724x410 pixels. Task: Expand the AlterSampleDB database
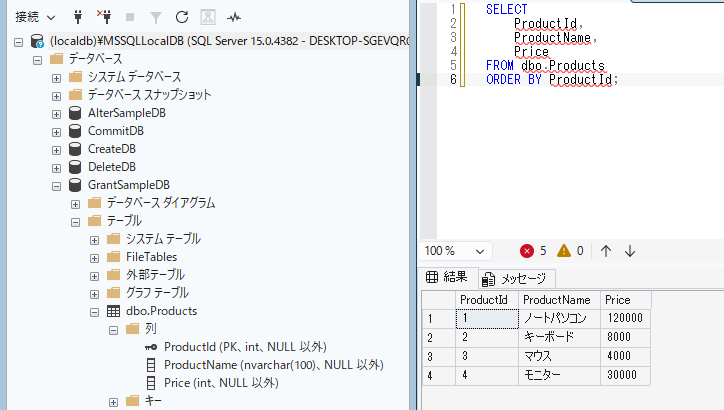[56, 115]
